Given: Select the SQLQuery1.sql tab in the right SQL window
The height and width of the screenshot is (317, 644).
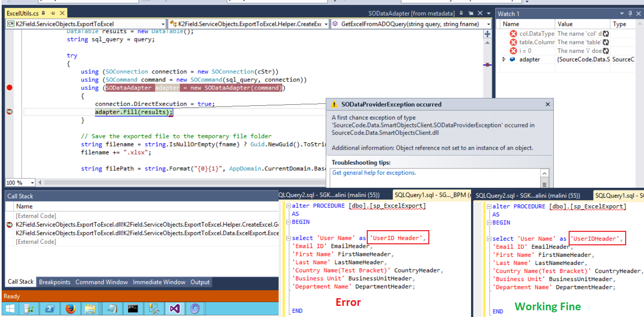Looking at the screenshot, I should pyautogui.click(x=618, y=196).
